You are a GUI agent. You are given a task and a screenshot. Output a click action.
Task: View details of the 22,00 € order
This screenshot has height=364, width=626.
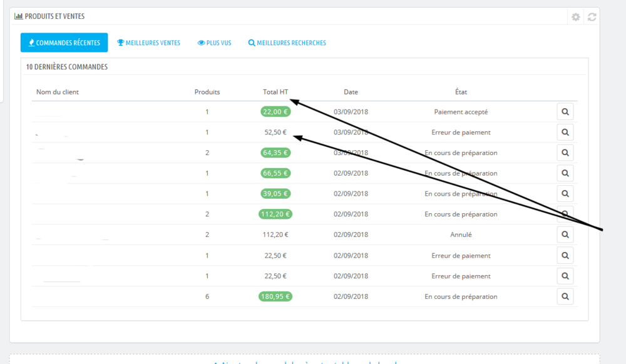click(565, 112)
